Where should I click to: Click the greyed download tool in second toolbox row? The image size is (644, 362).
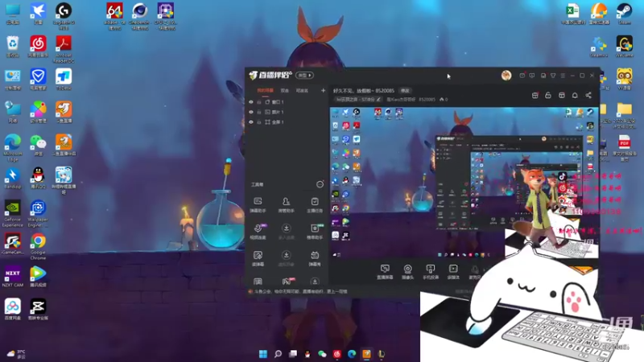[x=287, y=232]
